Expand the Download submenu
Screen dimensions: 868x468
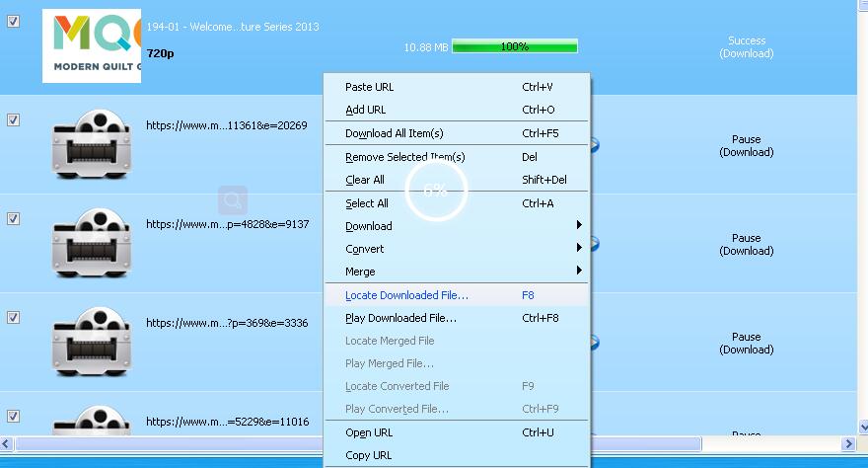pos(457,226)
